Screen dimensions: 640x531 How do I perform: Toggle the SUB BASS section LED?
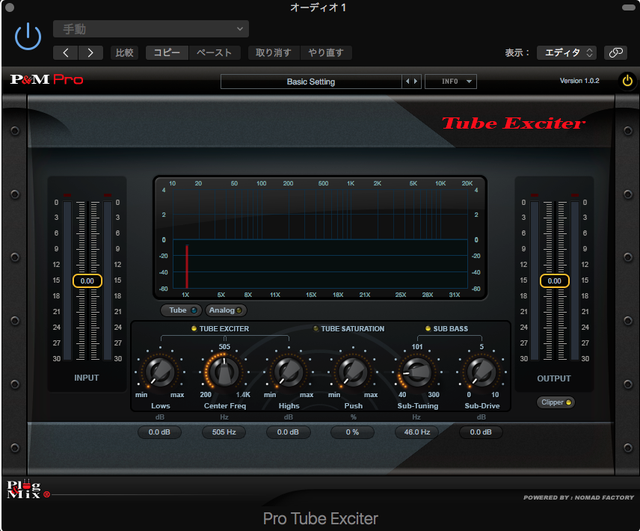428,329
